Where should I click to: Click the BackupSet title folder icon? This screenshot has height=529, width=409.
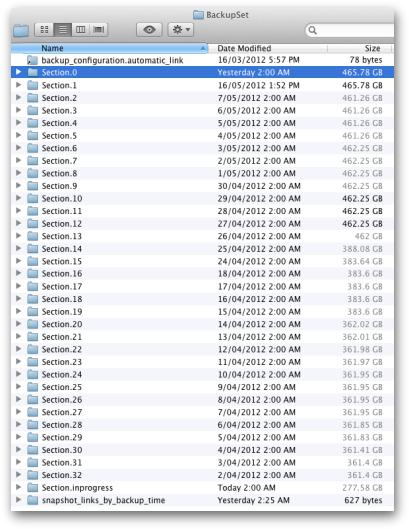coord(198,15)
